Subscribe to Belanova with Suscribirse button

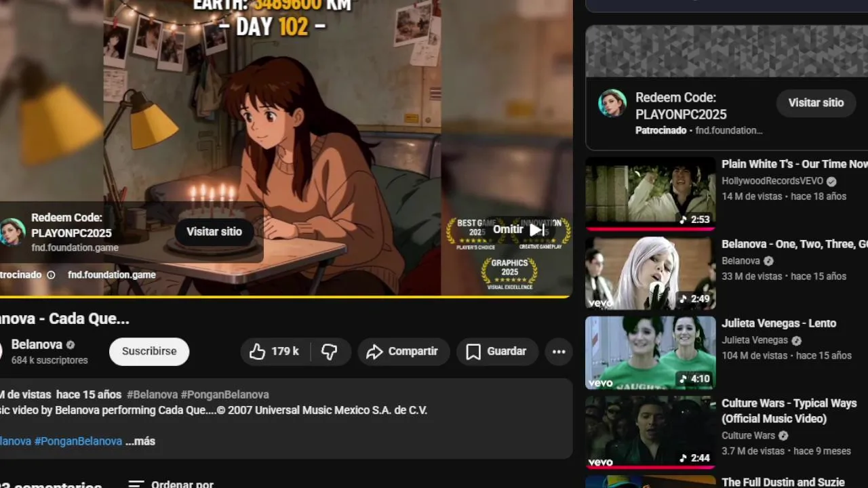coord(149,351)
